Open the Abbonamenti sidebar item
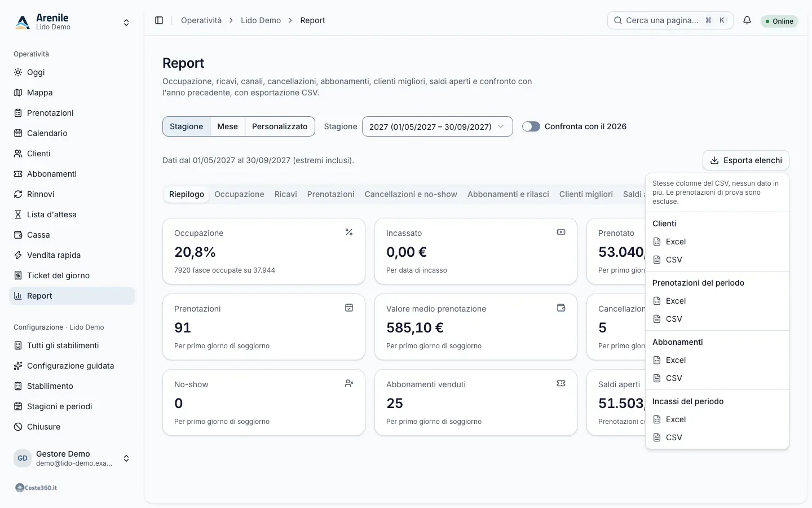The image size is (812, 508). click(72, 174)
